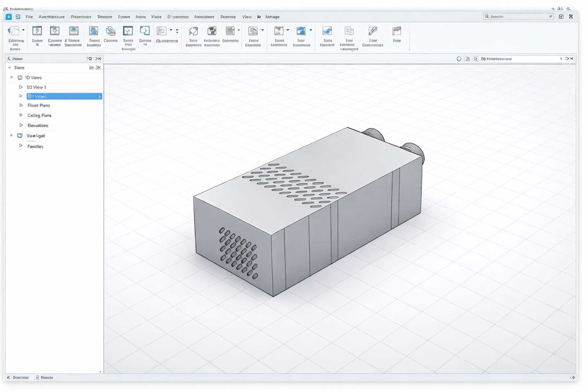Open dropdown arrow beside first ribbon tool
The height and width of the screenshot is (392, 588).
[x=23, y=30]
